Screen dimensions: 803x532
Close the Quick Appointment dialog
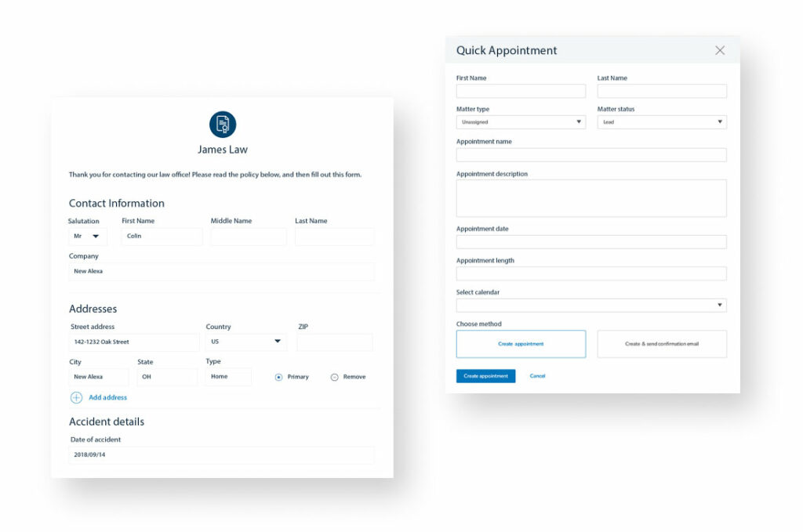tap(720, 50)
